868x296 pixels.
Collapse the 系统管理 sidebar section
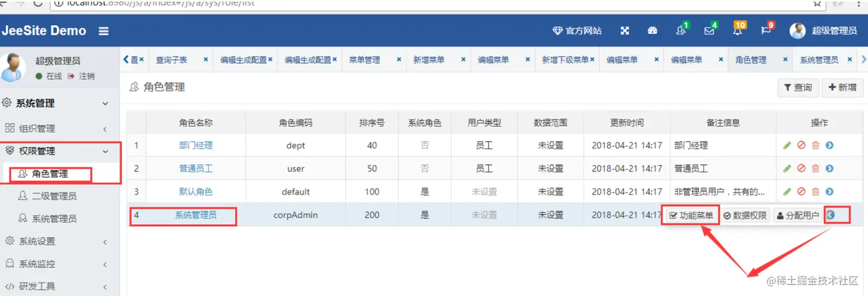point(60,103)
